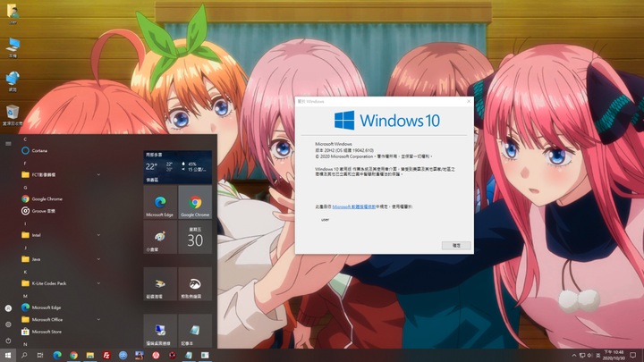The width and height of the screenshot is (644, 362).
Task: Click the user account icon in Start
Action: point(8,308)
